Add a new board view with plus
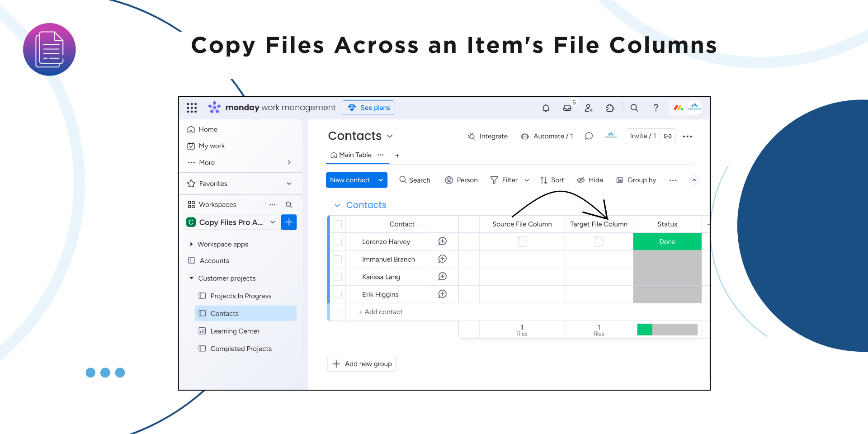Image resolution: width=868 pixels, height=434 pixels. pyautogui.click(x=397, y=156)
